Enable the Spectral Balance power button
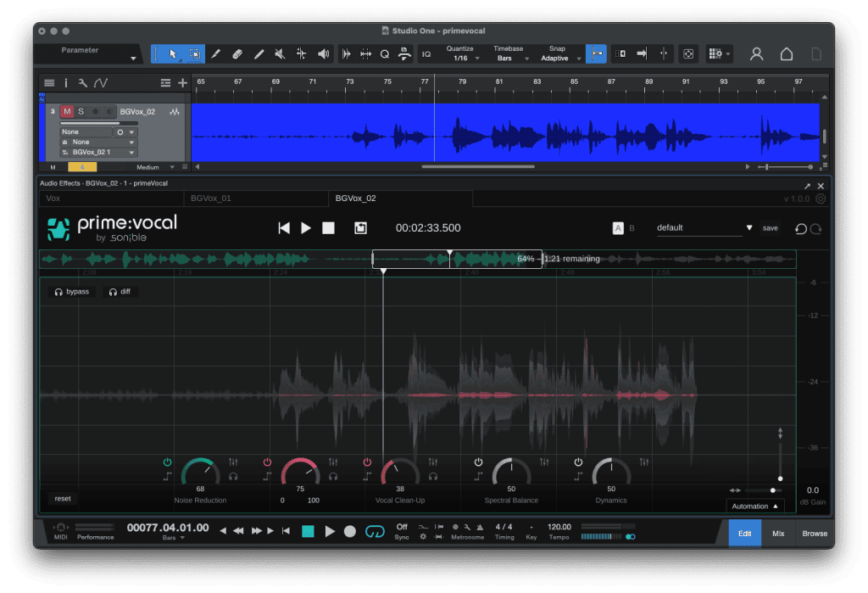Image resolution: width=868 pixels, height=593 pixels. click(x=478, y=462)
